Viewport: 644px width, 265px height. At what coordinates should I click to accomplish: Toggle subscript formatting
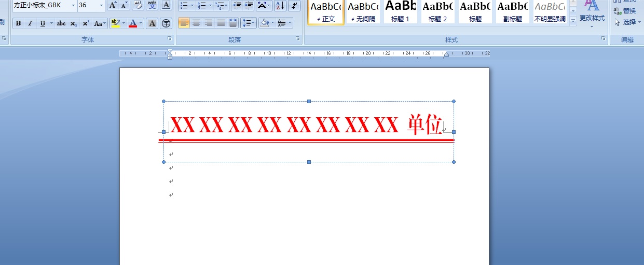tap(74, 23)
